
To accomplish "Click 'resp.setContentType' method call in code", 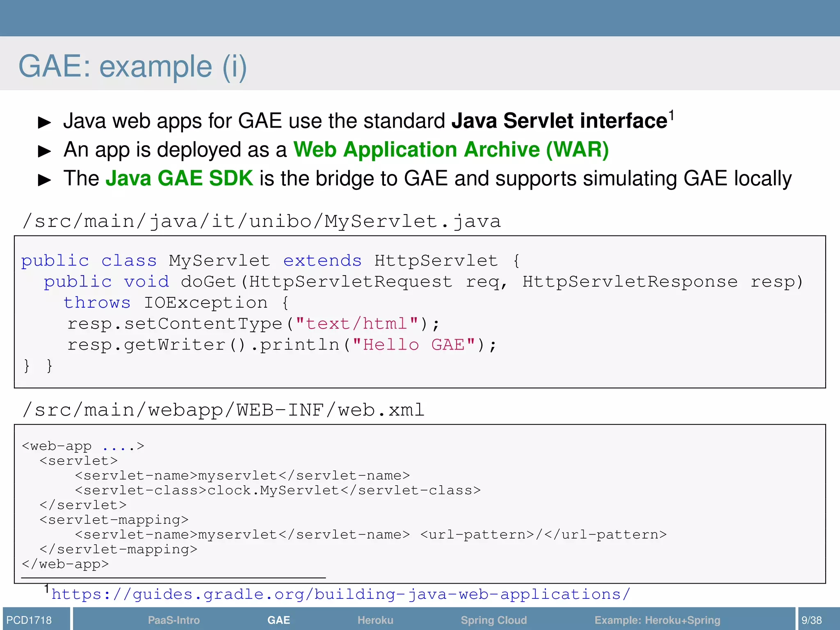I will pos(175,324).
